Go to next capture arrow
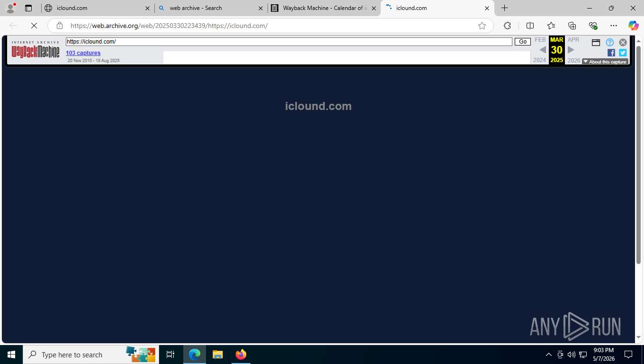The height and width of the screenshot is (364, 644). tap(571, 50)
